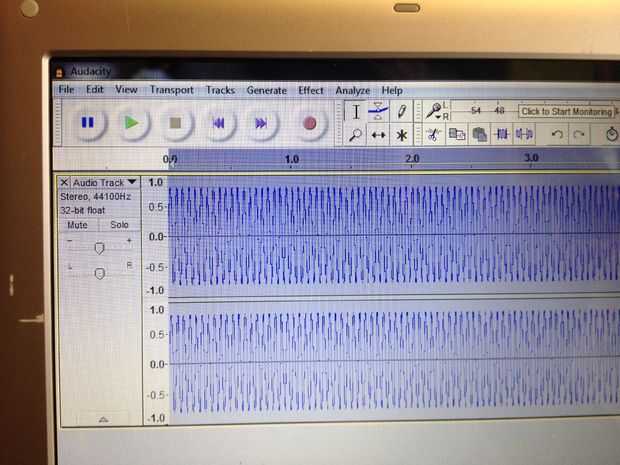The width and height of the screenshot is (620, 465).
Task: Close the Audio Track with X button
Action: pyautogui.click(x=64, y=182)
